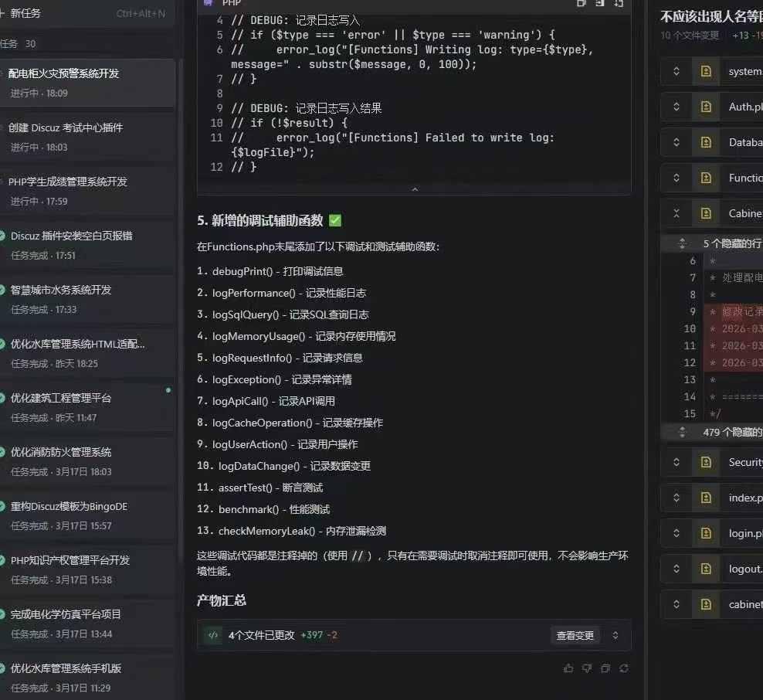
Task: Click the Cabinet modified-file icon
Action: 706,213
